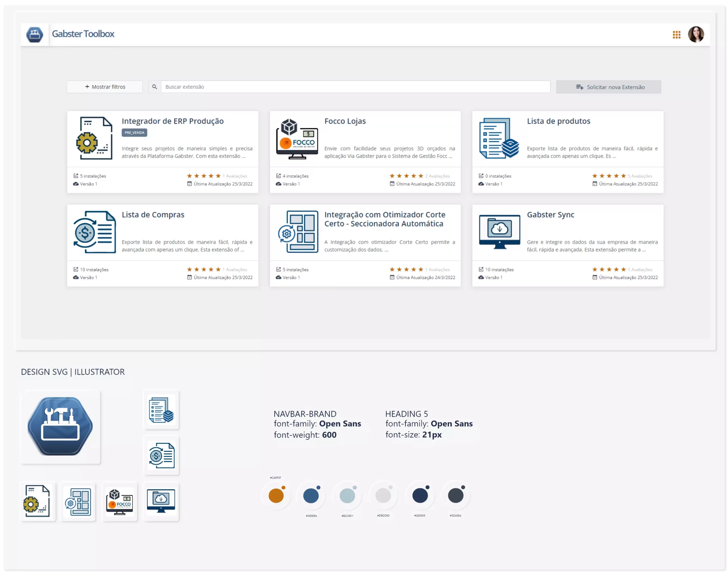Click the Solicitar nova Extensão button

(608, 87)
